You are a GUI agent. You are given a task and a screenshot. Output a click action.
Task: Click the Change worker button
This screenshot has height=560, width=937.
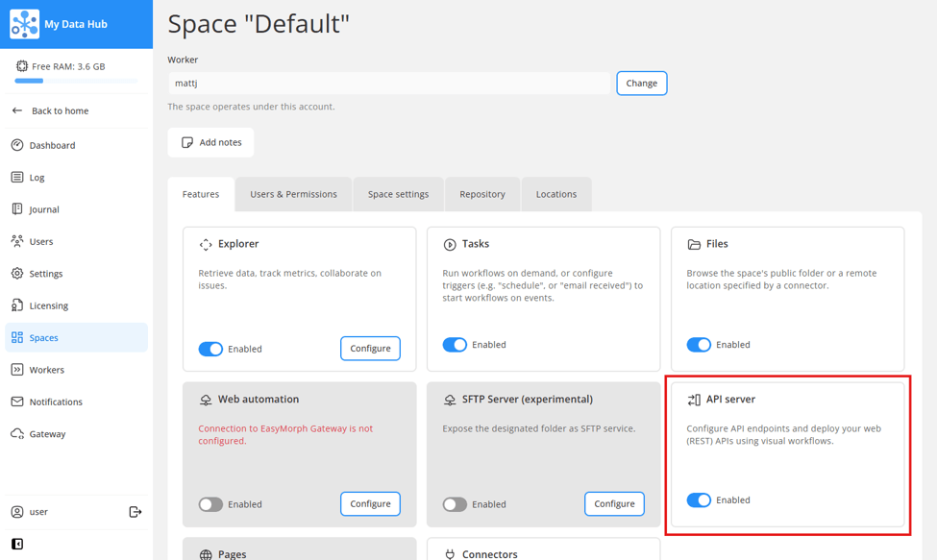(x=642, y=83)
